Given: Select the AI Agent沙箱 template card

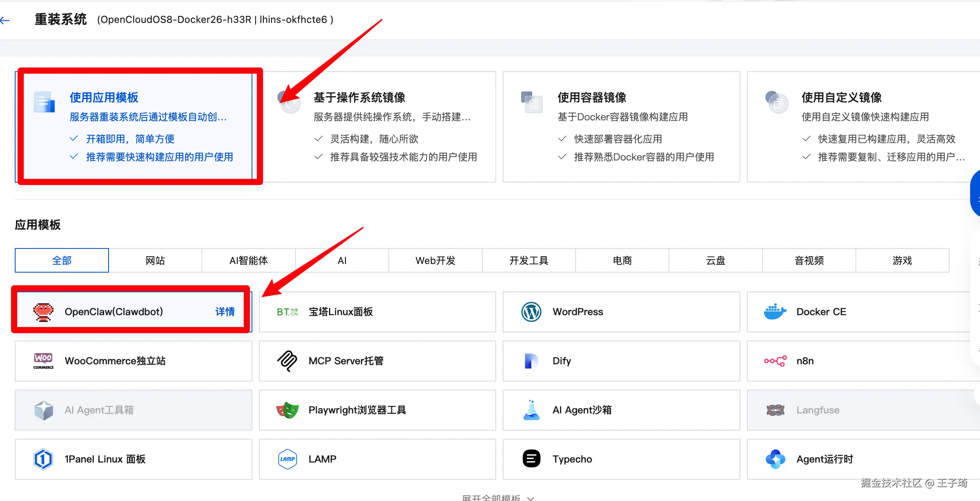Looking at the screenshot, I should coord(621,410).
